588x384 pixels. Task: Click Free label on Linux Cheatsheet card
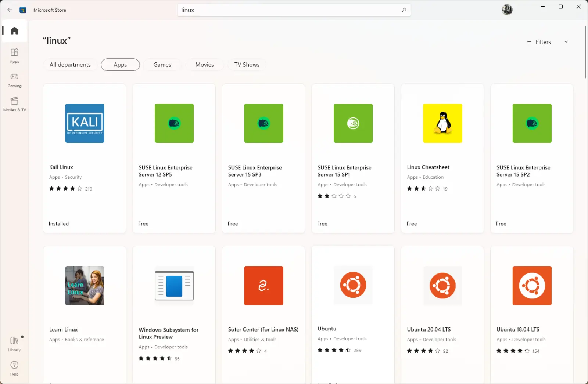(412, 224)
